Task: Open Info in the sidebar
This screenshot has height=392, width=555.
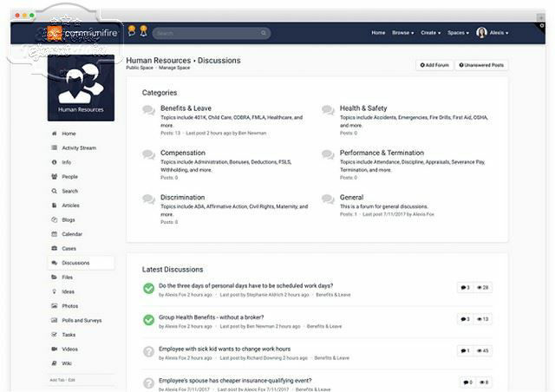Action: pos(66,162)
